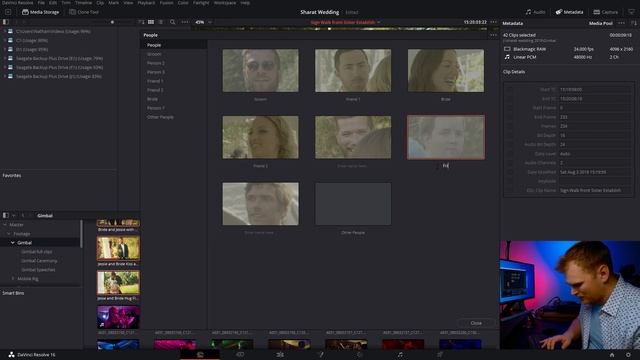Open the project manager home icon
The width and height of the screenshot is (640, 360).
tap(612, 355)
